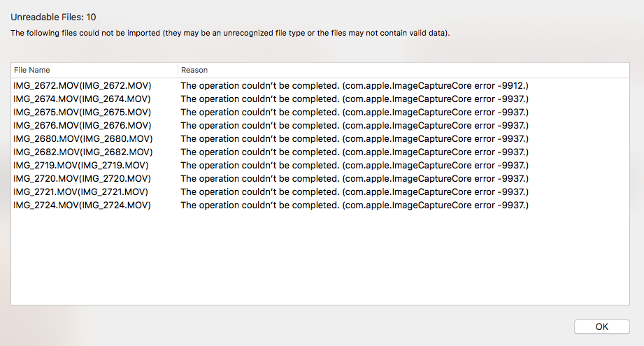Screen dimensions: 644x346
Task: Click the reason text for IMG_2721.MOV
Action: point(355,192)
